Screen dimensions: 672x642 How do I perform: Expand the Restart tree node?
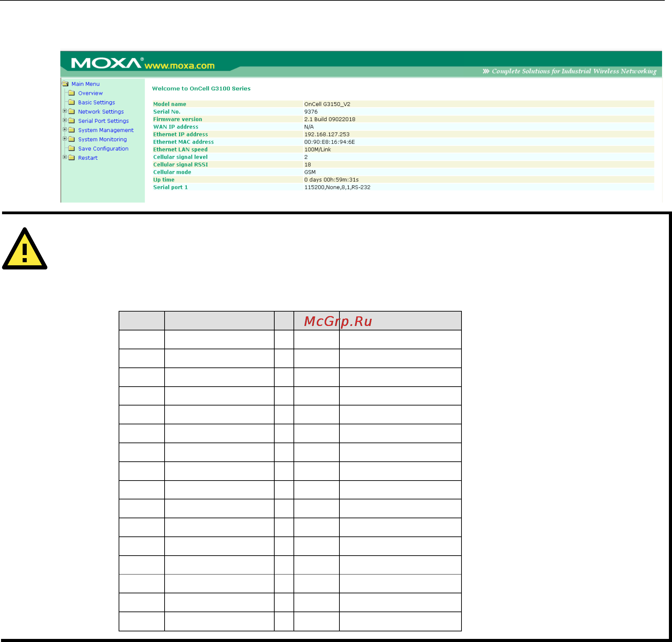coord(64,157)
